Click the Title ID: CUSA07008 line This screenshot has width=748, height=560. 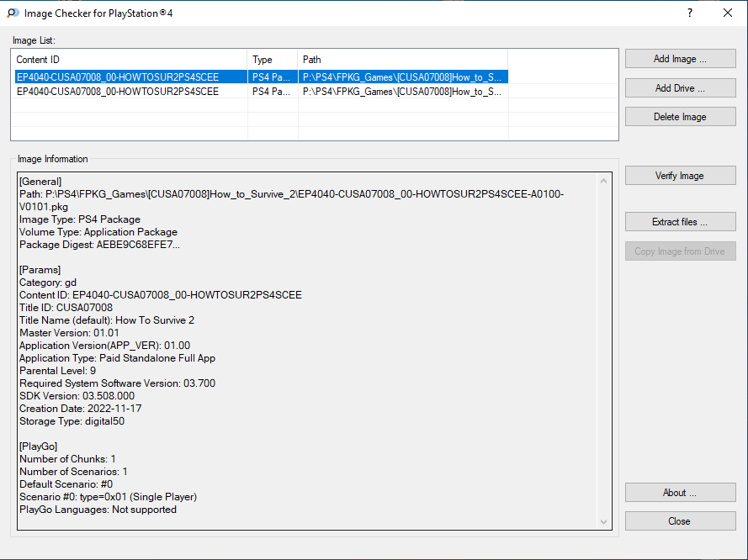[x=66, y=308]
